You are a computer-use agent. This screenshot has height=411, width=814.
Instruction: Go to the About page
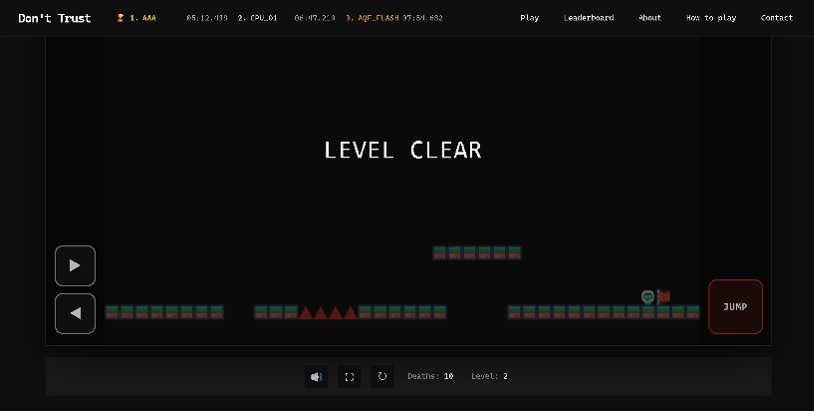[x=649, y=18]
